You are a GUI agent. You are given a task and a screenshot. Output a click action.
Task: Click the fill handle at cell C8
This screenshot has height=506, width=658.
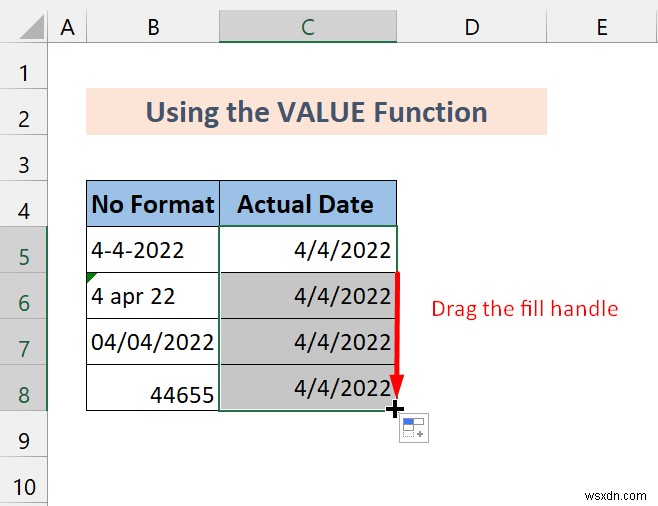pyautogui.click(x=395, y=409)
